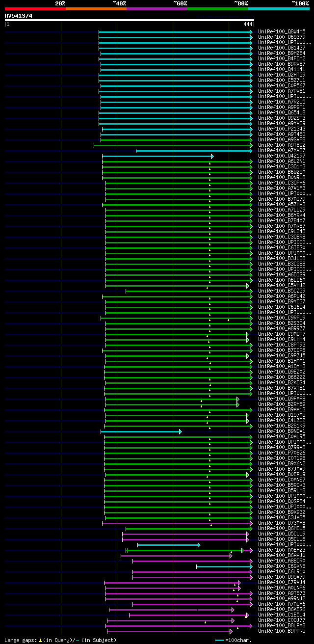
Task: Select the AV541374 query name
Action: click(x=19, y=16)
